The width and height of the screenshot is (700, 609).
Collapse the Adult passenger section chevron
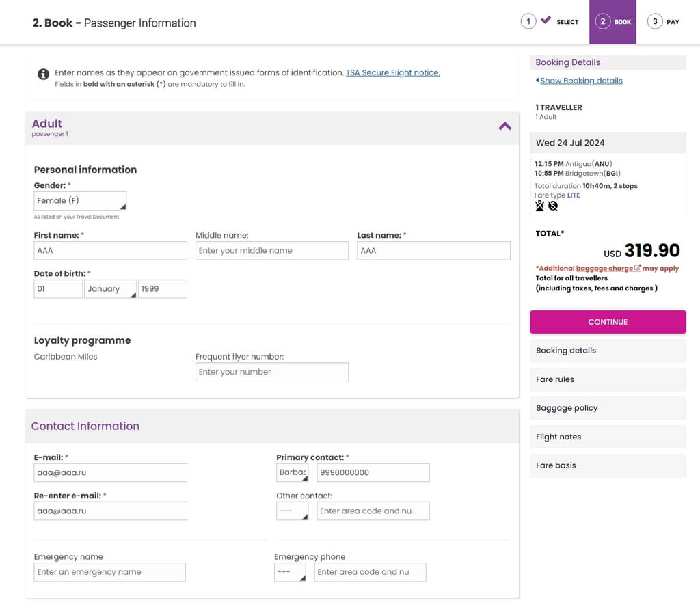pyautogui.click(x=504, y=126)
